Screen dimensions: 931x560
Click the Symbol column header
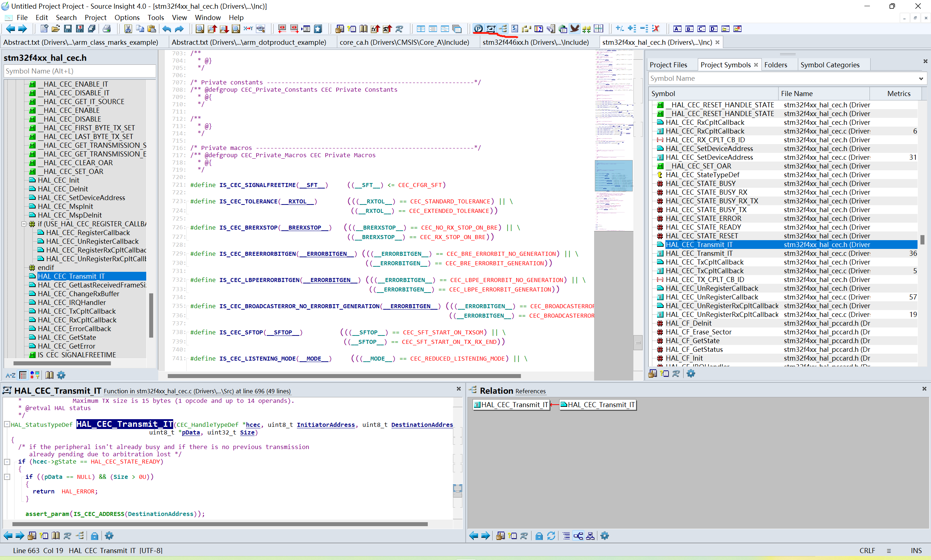click(713, 94)
